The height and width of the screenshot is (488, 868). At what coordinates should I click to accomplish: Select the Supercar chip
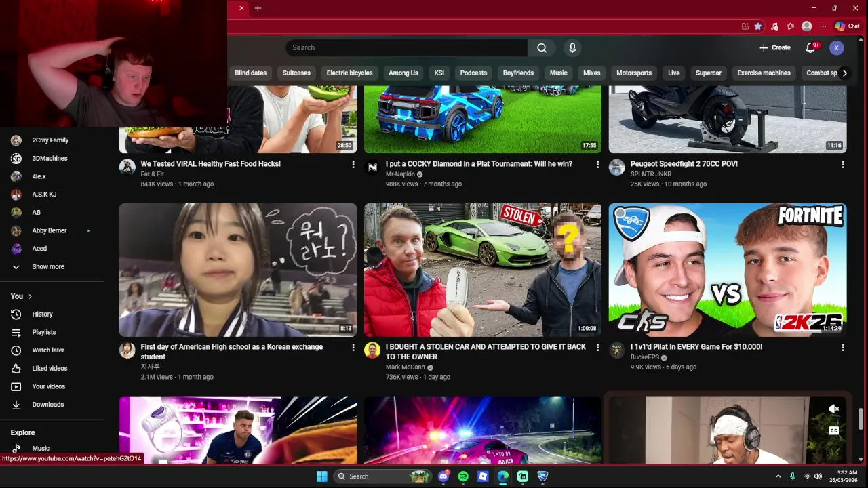click(709, 73)
